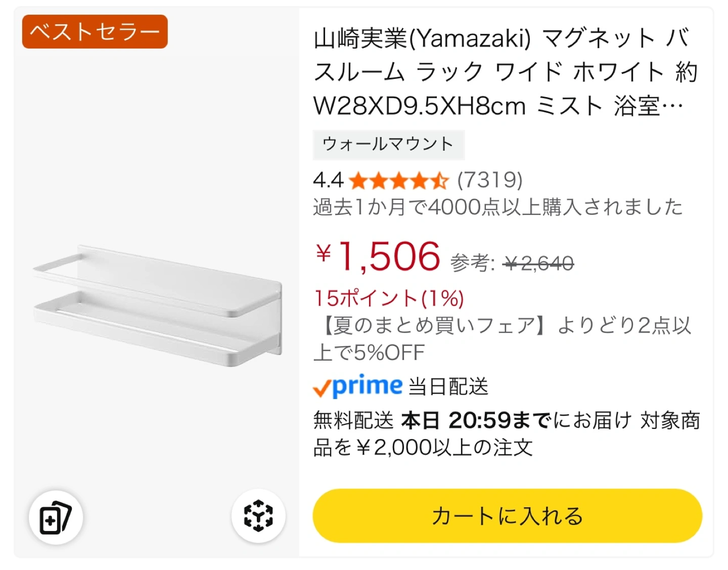Viewport: 728px width, 570px height.
Task: Add item with カートに入れる button
Action: 507,516
